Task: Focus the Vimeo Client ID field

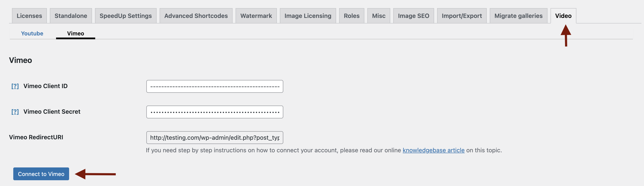Action: (215, 86)
